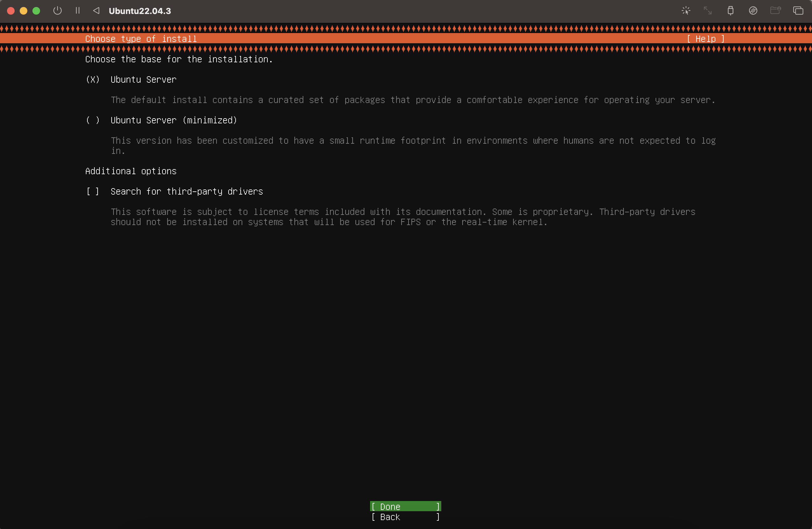The height and width of the screenshot is (529, 812).
Task: Close the VM window with red button
Action: (x=10, y=10)
